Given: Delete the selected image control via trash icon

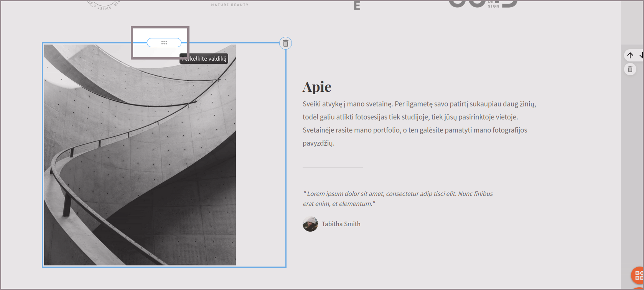Looking at the screenshot, I should 285,43.
